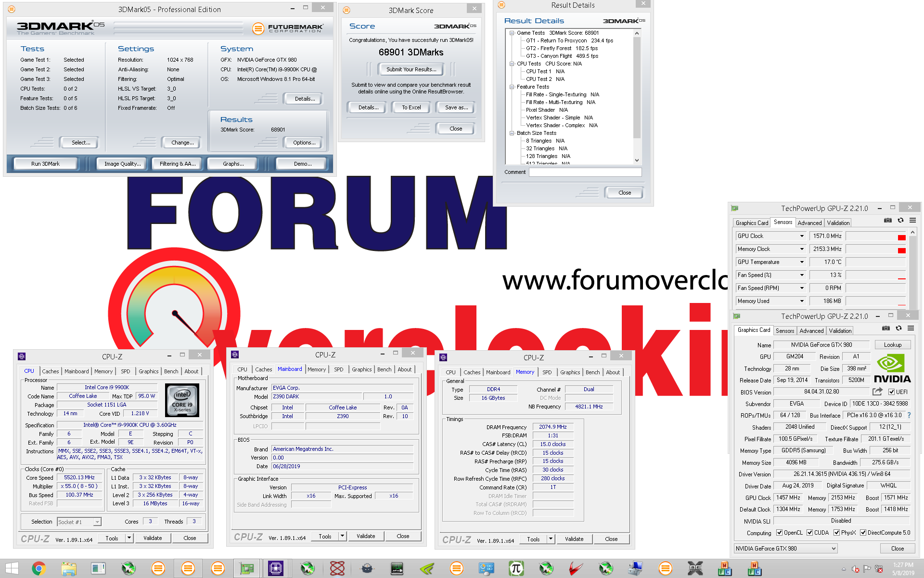Screen dimensions: 924x578
Task: Open hamburger menu in GPU-Z Graphics Card window
Action: (x=911, y=328)
